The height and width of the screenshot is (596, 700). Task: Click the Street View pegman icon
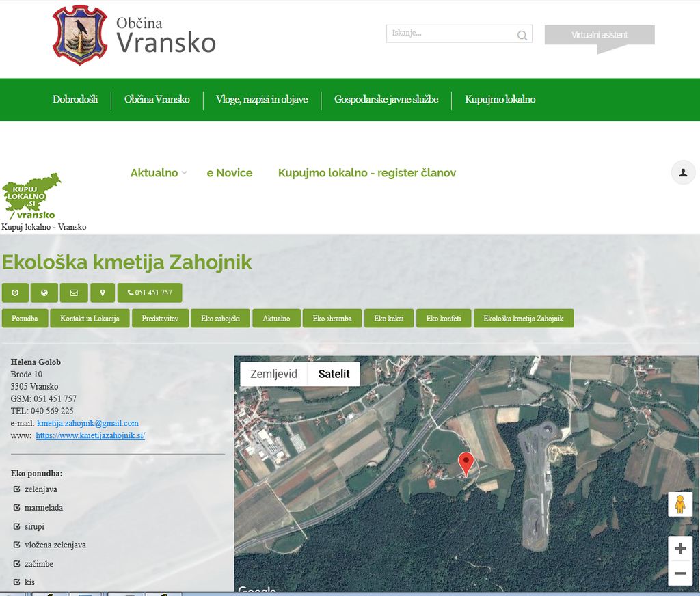[x=679, y=504]
